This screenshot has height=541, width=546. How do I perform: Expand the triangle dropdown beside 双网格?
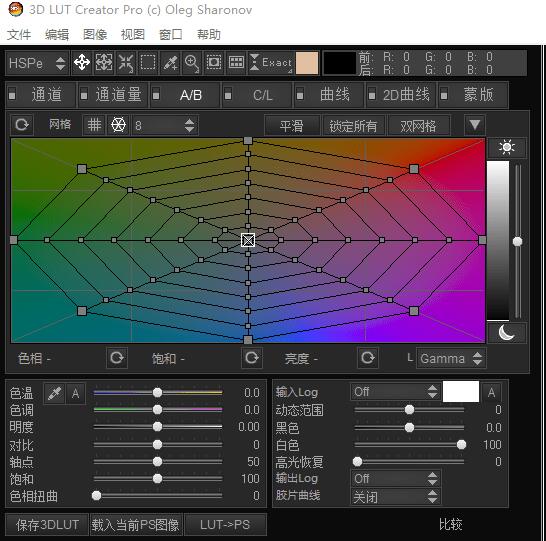click(475, 125)
